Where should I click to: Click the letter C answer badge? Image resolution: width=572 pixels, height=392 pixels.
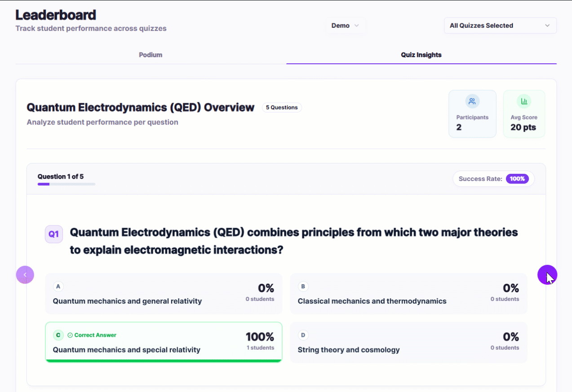click(x=58, y=335)
